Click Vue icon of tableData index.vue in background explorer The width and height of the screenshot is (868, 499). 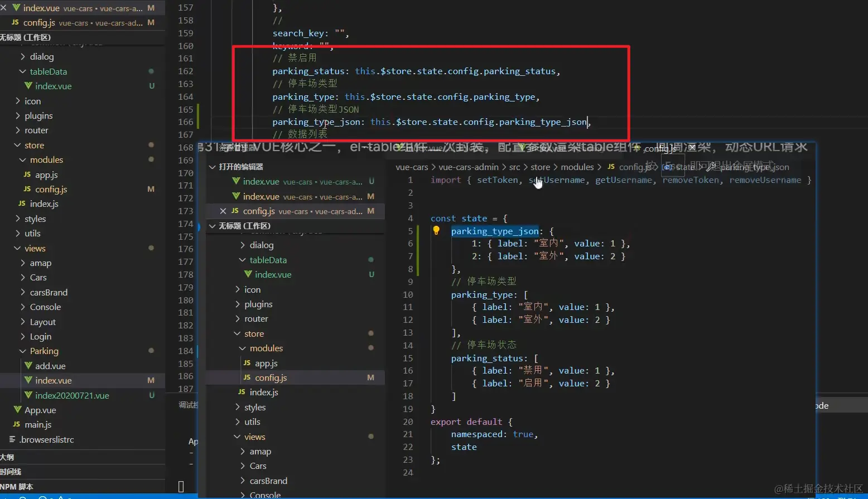[28, 86]
